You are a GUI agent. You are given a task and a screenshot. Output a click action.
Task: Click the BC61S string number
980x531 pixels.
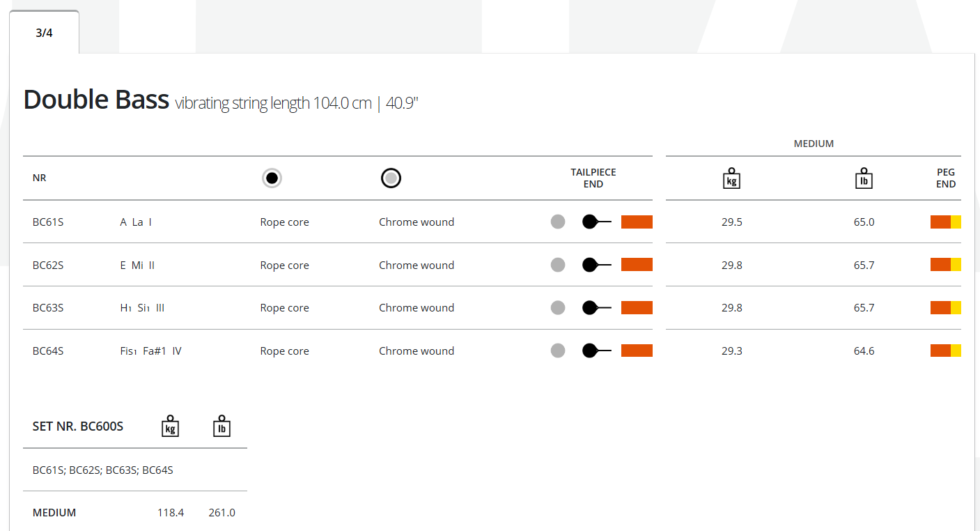(x=48, y=222)
